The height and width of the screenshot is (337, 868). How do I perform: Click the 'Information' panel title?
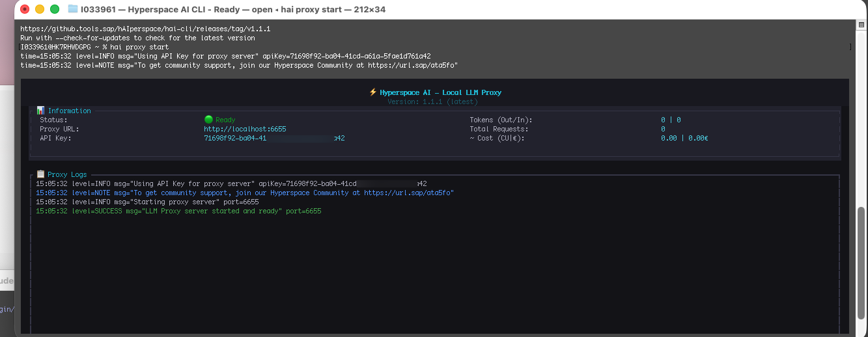pyautogui.click(x=69, y=111)
